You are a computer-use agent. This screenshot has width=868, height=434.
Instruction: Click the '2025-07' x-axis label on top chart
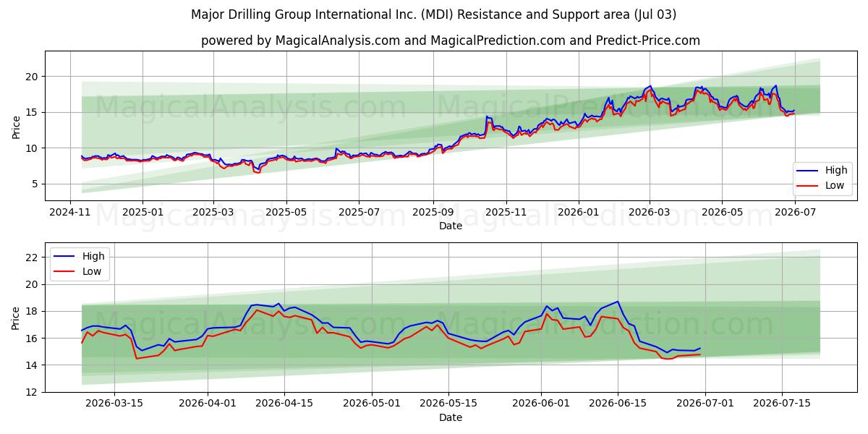(x=359, y=212)
